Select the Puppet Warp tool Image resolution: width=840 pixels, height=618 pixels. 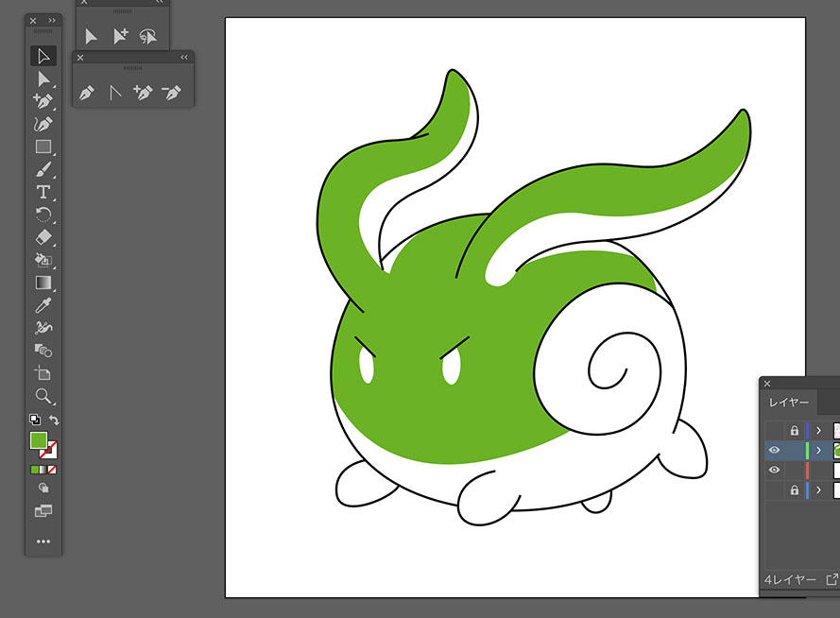pyautogui.click(x=43, y=328)
